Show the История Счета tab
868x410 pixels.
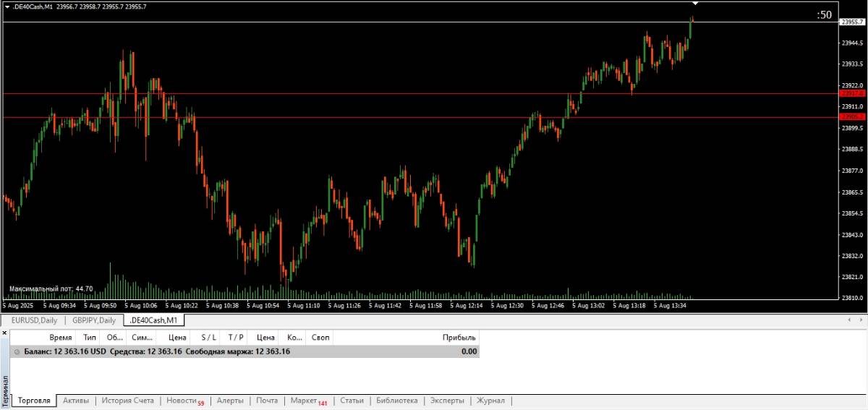pos(127,401)
